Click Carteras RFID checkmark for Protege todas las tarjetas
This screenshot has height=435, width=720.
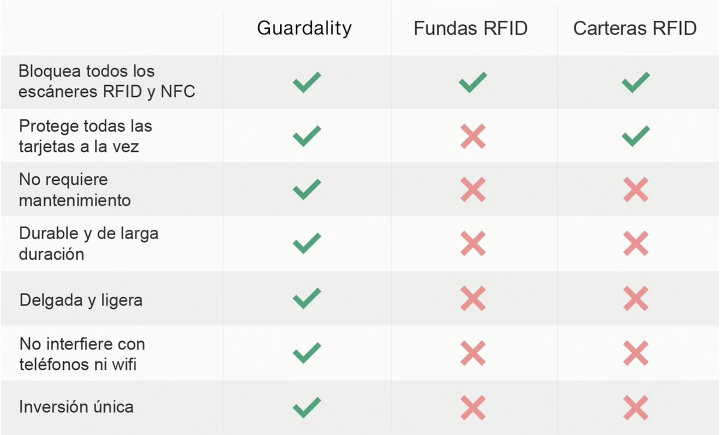tap(636, 136)
